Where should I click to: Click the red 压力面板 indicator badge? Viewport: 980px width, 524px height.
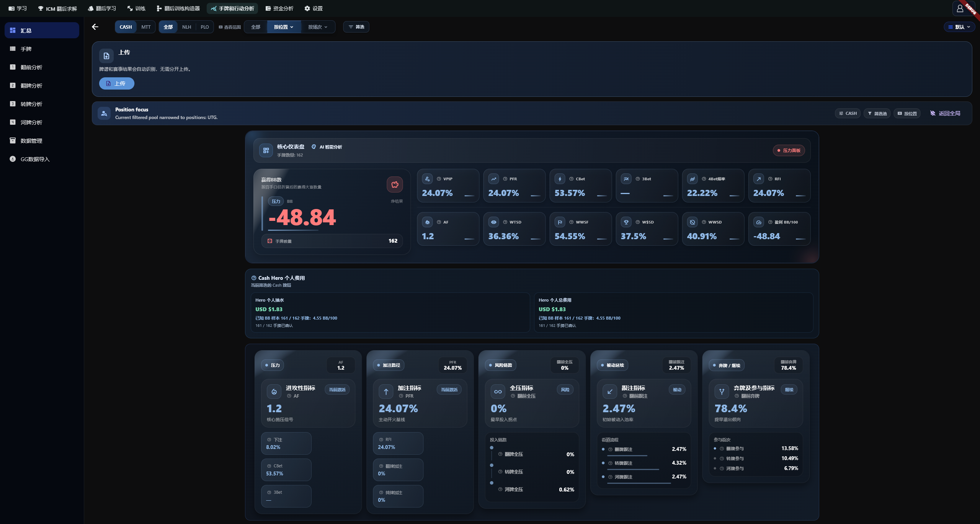point(789,150)
